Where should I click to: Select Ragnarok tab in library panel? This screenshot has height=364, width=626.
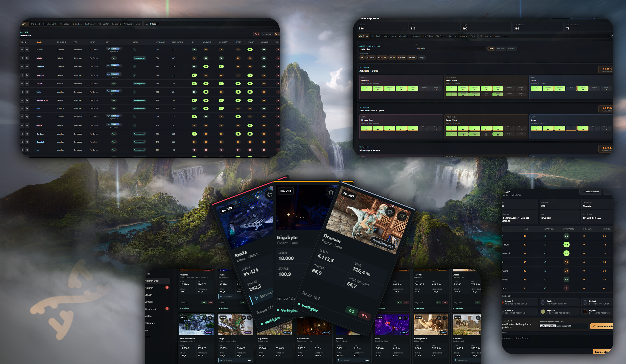click(x=116, y=24)
